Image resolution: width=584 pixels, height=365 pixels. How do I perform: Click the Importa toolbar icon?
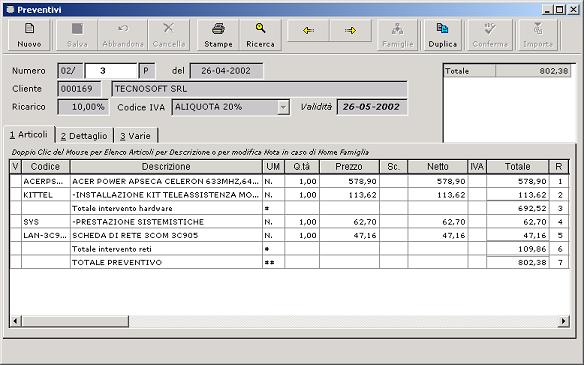[537, 35]
